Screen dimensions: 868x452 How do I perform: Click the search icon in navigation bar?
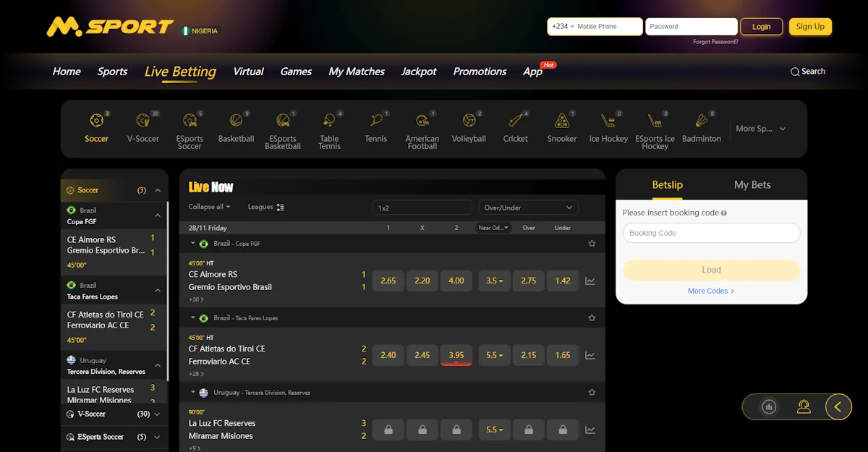click(794, 71)
